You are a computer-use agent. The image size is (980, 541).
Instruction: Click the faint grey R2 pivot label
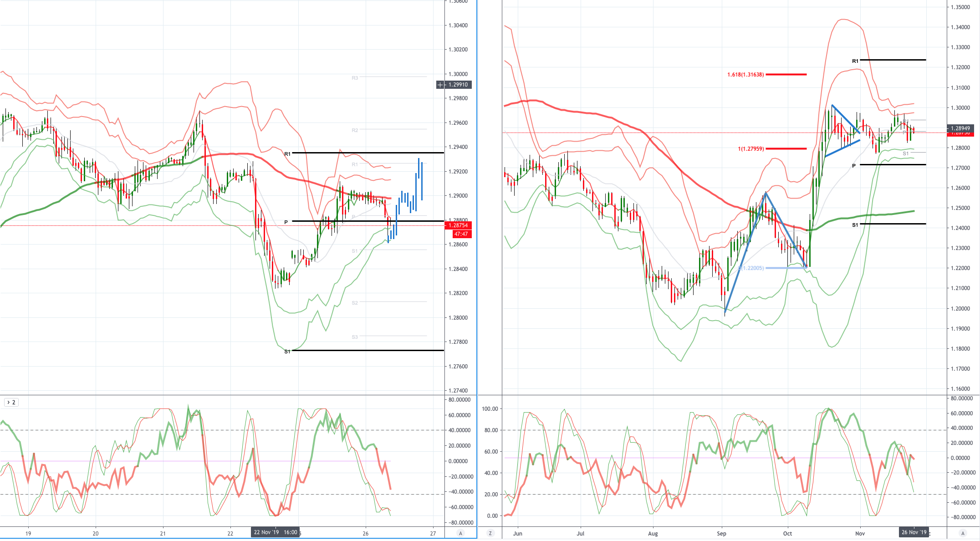coord(355,130)
